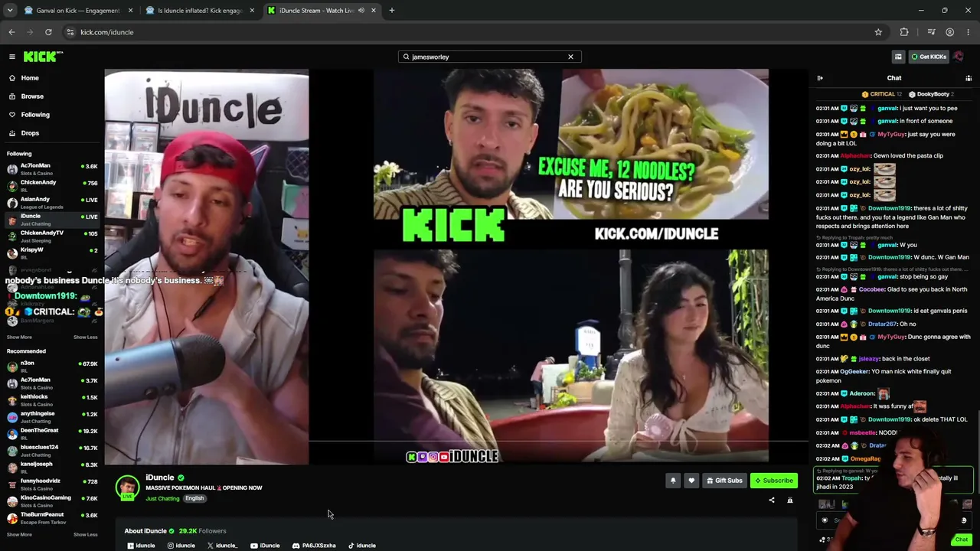Open KinoCasinoGaming recommended channel
The image size is (980, 551).
coord(52,500)
